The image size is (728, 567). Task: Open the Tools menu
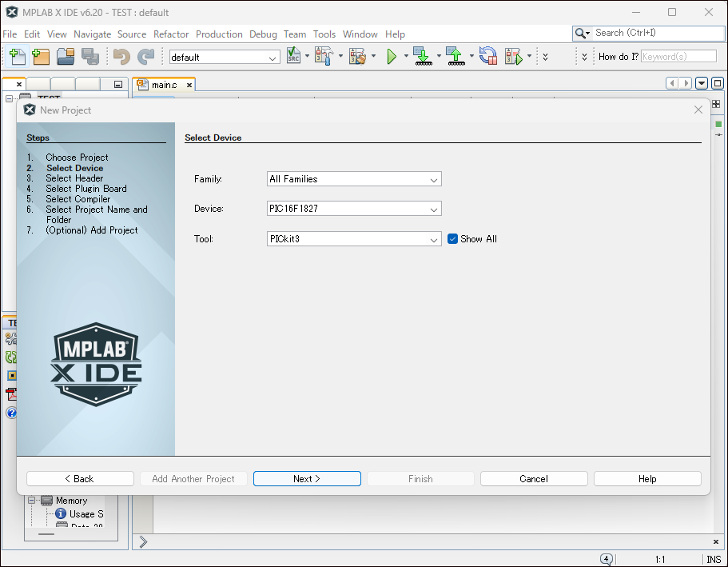pos(324,34)
